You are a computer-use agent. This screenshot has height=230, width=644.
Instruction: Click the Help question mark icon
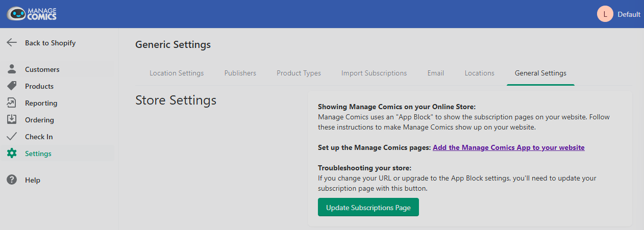(12, 180)
